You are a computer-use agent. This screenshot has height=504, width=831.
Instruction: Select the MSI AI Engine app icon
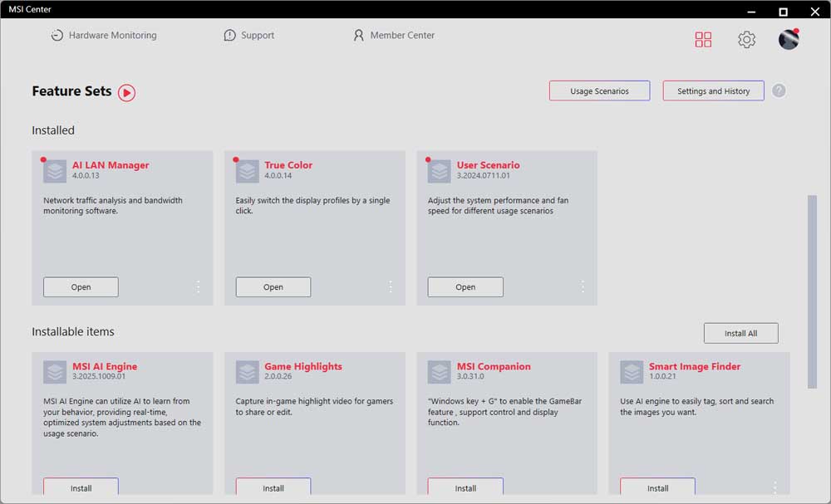(x=54, y=372)
